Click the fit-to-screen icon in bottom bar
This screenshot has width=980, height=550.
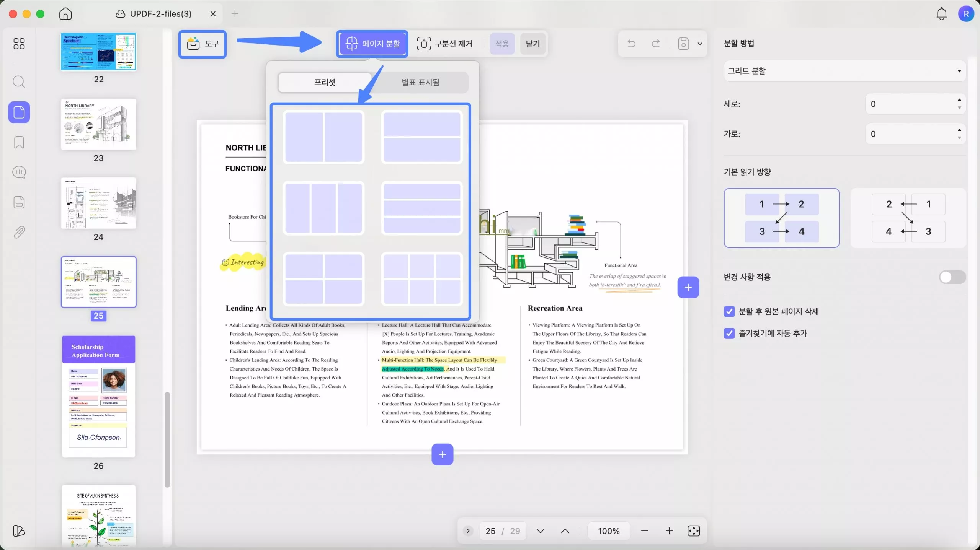694,531
